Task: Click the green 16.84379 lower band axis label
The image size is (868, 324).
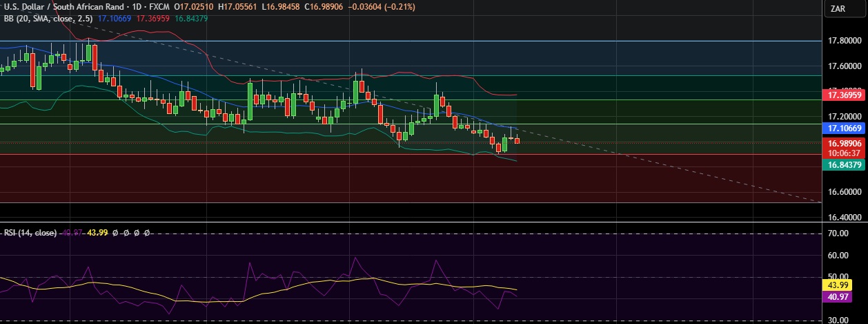Action: [x=845, y=164]
